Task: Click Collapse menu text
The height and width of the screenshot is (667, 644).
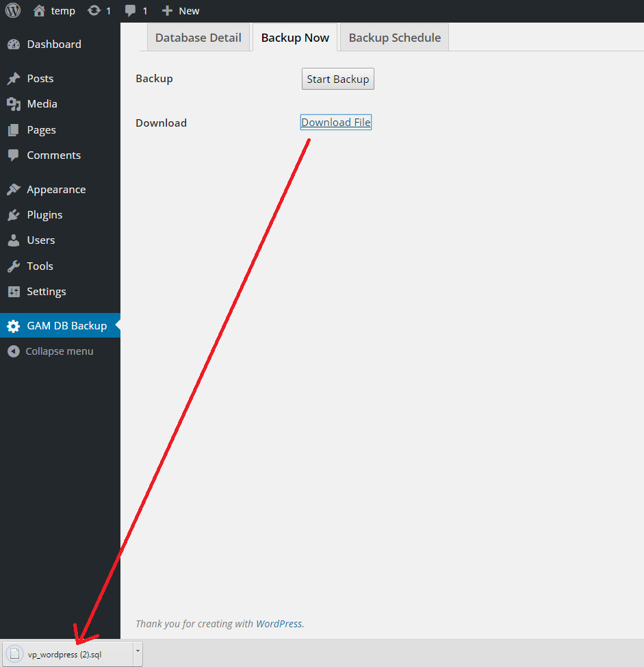Action: 60,351
